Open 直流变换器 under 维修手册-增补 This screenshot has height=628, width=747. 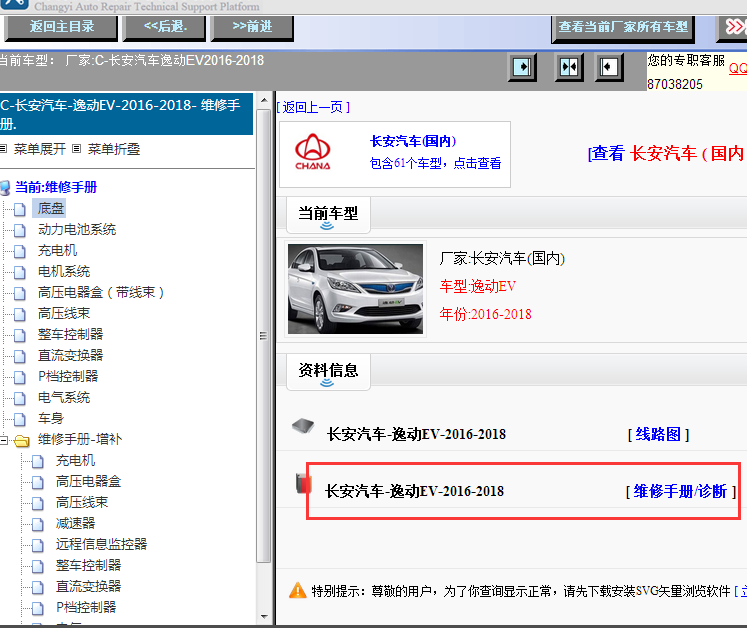pos(88,586)
